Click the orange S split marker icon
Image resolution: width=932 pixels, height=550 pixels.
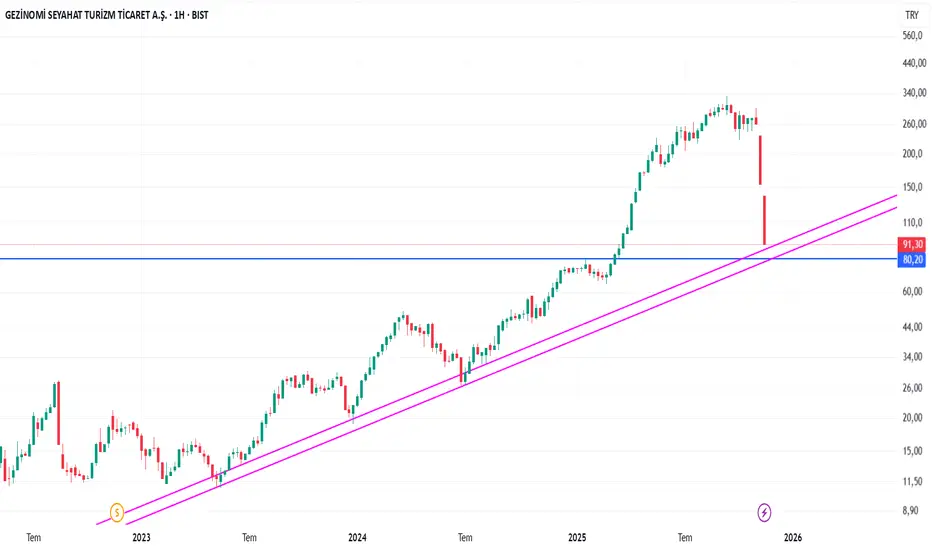118,512
